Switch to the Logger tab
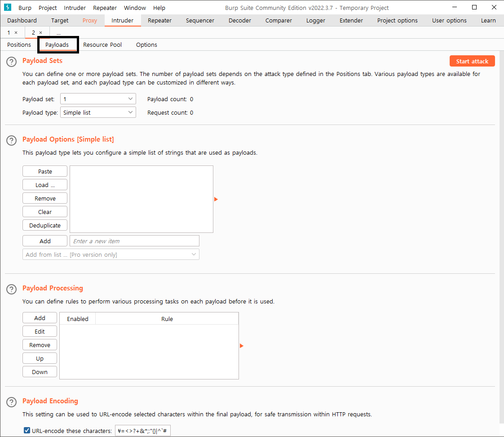Viewport: 504px width, 437px height. [x=316, y=20]
